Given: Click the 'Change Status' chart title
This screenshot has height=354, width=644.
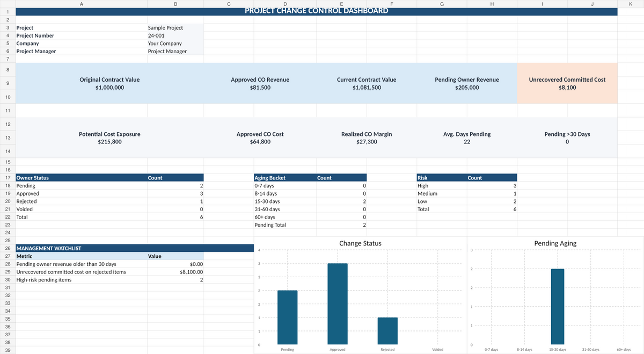Looking at the screenshot, I should tap(361, 243).
